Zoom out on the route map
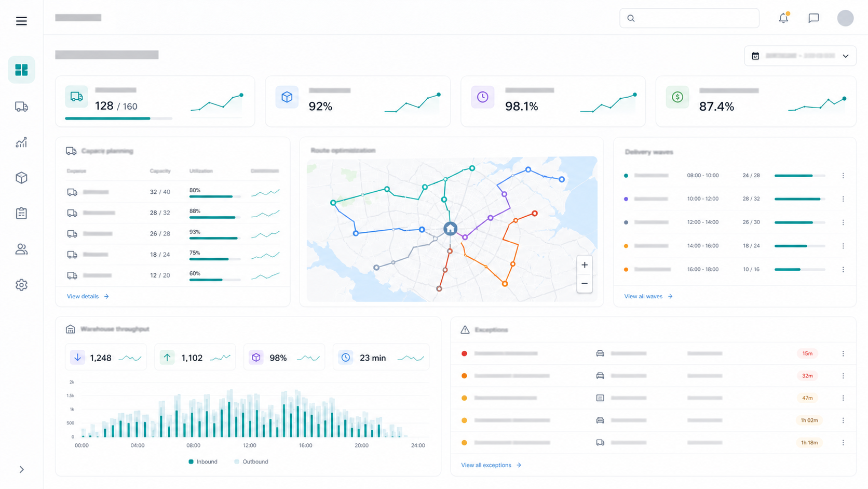This screenshot has height=489, width=868. click(x=585, y=283)
